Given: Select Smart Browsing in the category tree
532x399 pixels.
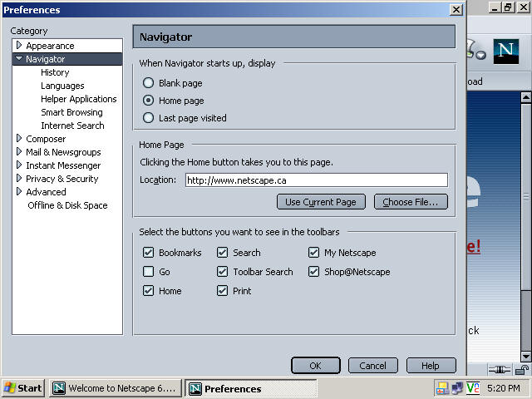Looking at the screenshot, I should coord(71,112).
